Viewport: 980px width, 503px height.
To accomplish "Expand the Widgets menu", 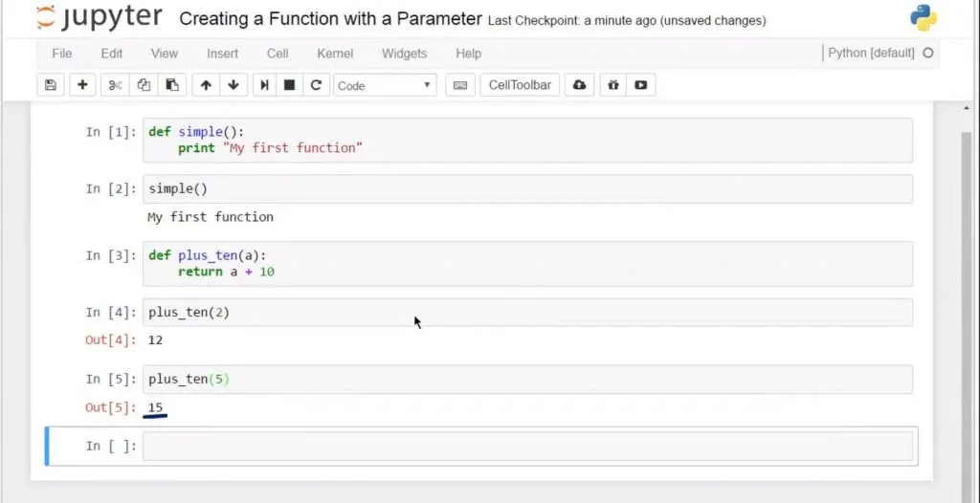I will coord(405,54).
